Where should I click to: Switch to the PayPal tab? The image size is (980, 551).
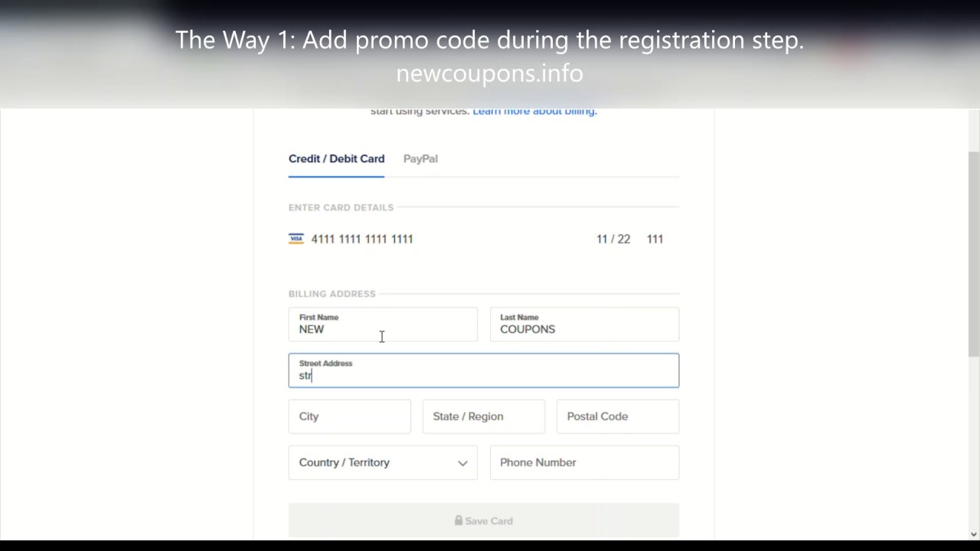click(420, 158)
